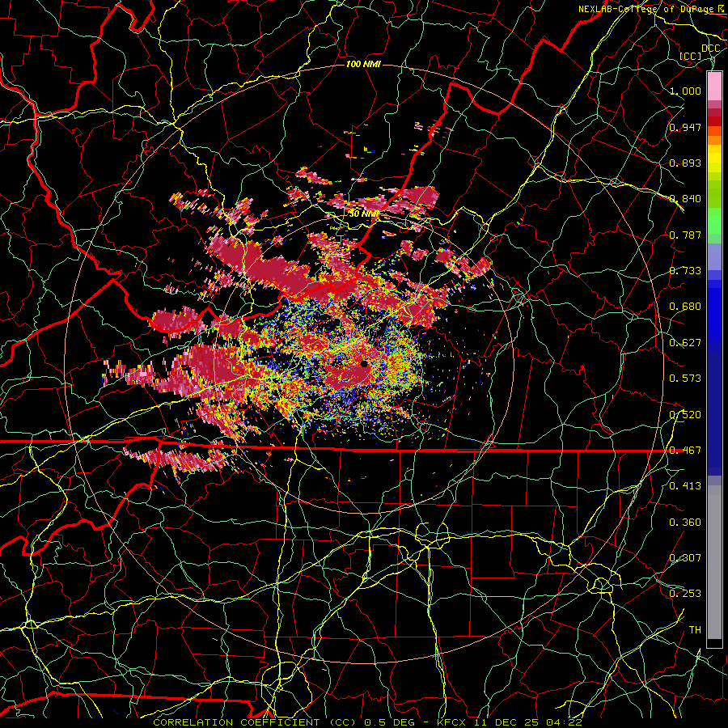This screenshot has height=728, width=728.
Task: Click the 0.467 color scale value
Action: (685, 451)
